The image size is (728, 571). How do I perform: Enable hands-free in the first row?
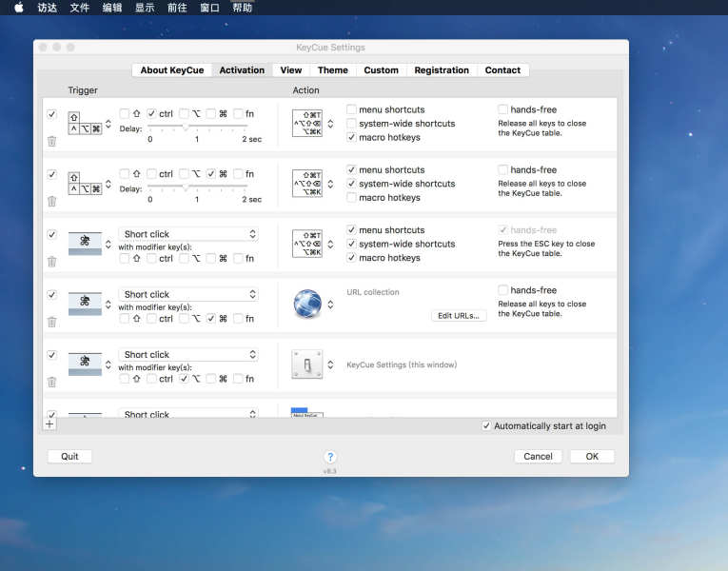pyautogui.click(x=503, y=109)
